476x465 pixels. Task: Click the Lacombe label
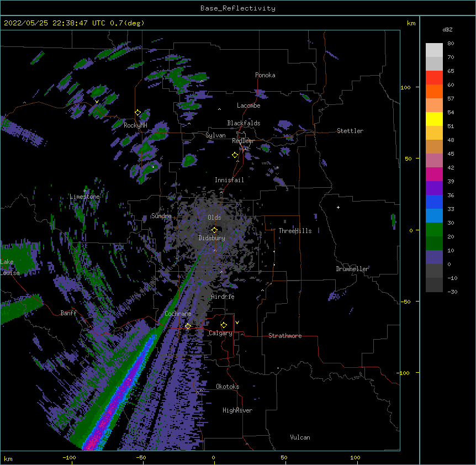(248, 105)
